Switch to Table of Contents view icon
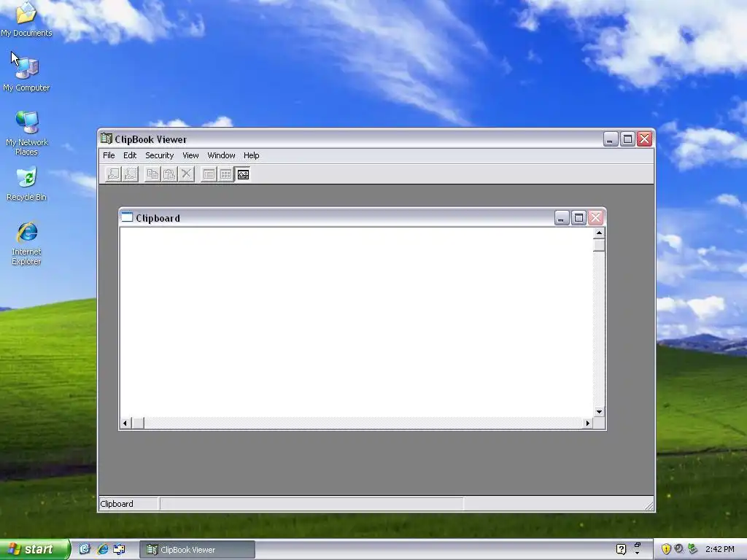The width and height of the screenshot is (747, 560). [209, 174]
